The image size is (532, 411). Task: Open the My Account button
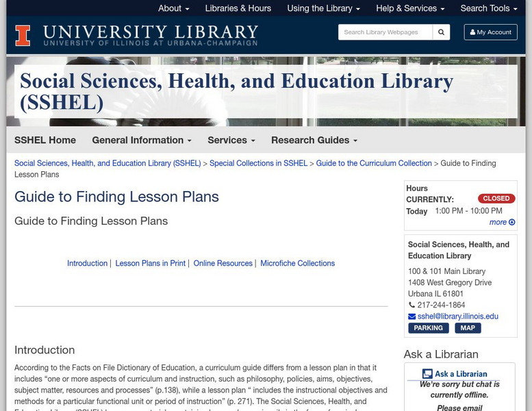click(491, 32)
